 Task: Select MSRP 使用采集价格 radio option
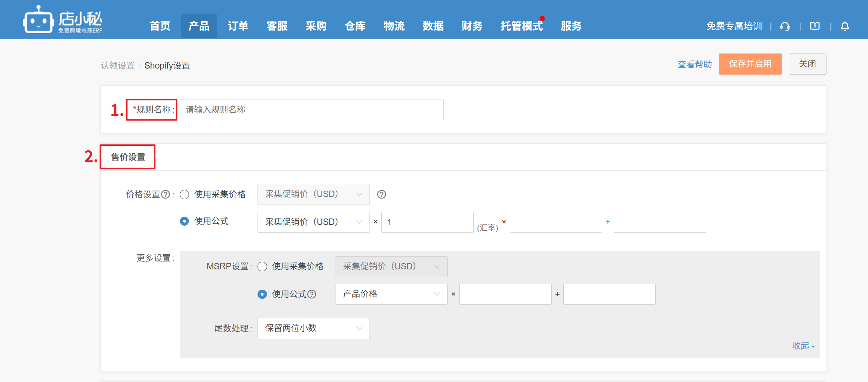(262, 267)
